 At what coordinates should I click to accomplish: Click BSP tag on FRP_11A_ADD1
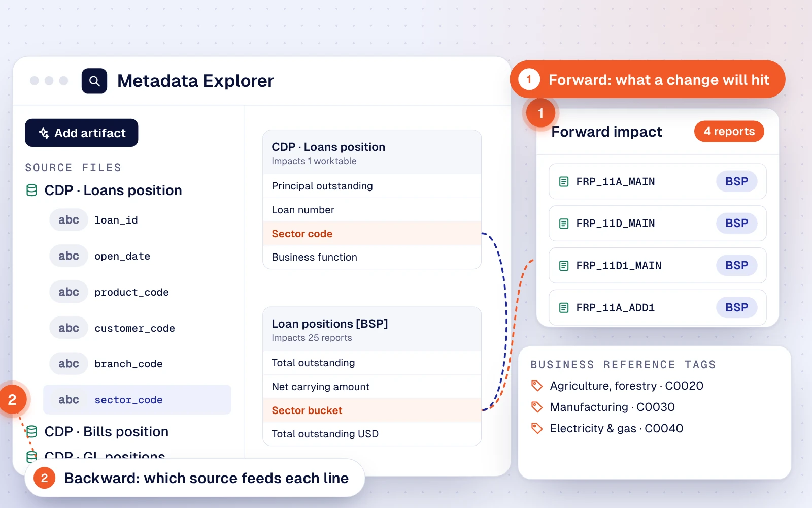[736, 307]
